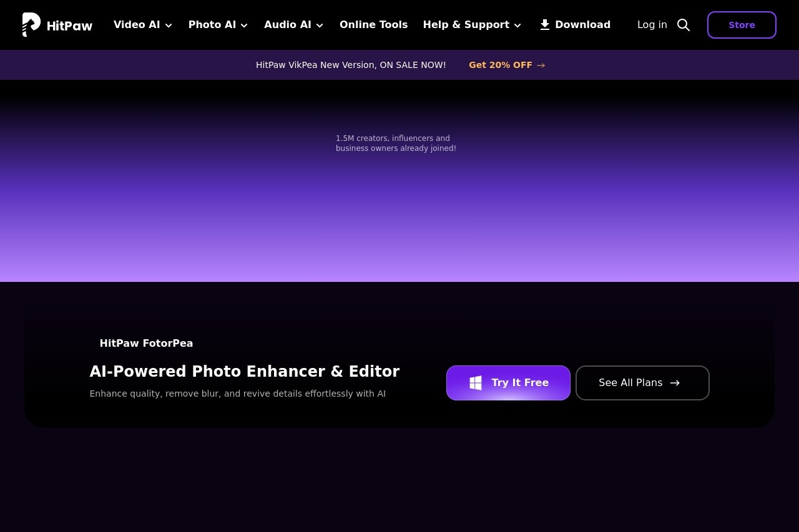799x532 pixels.
Task: Click arrow next to Get 20% OFF
Action: pyautogui.click(x=541, y=65)
